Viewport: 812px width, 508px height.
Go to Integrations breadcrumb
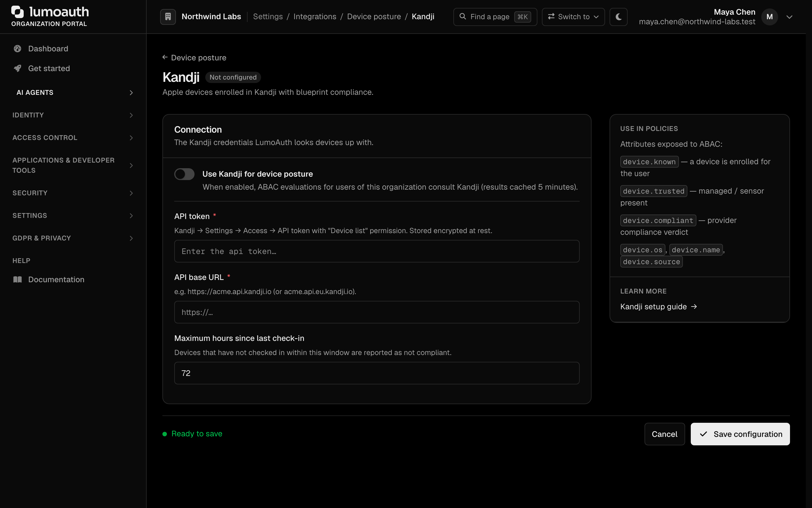tap(315, 16)
